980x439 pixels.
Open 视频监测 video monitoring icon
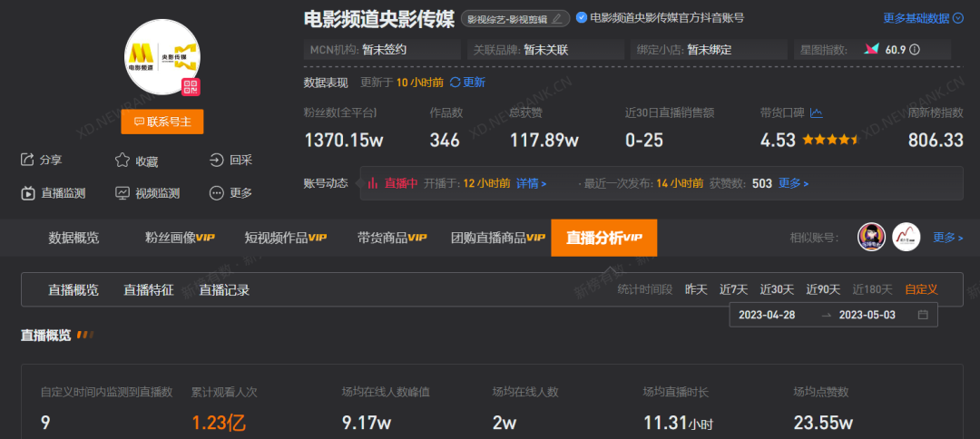122,193
